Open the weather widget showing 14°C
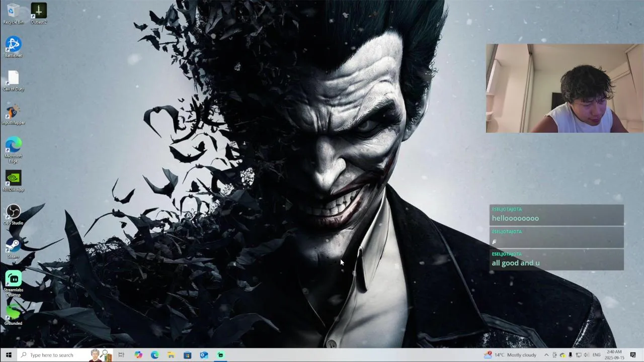Image resolution: width=644 pixels, height=362 pixels. tap(510, 355)
